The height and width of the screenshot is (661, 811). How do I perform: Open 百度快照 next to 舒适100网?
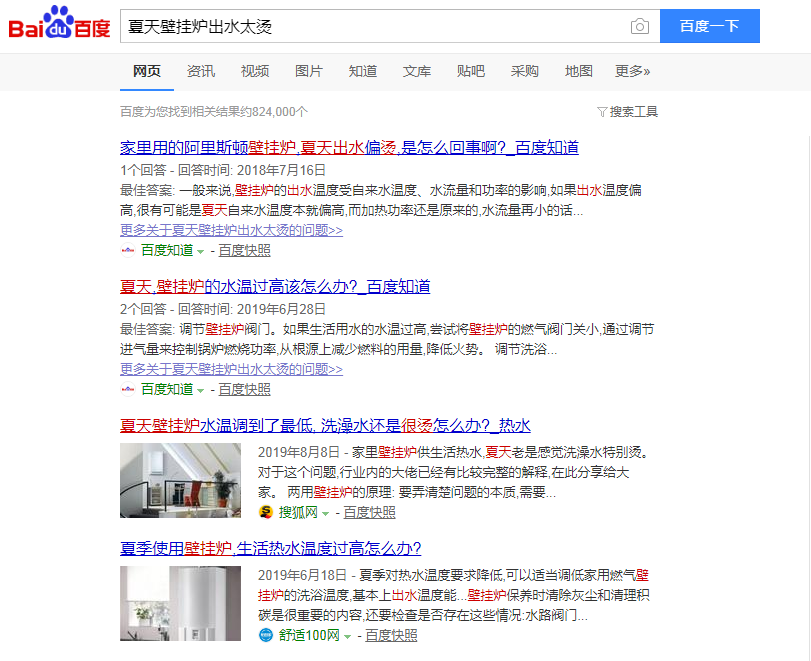click(x=391, y=636)
